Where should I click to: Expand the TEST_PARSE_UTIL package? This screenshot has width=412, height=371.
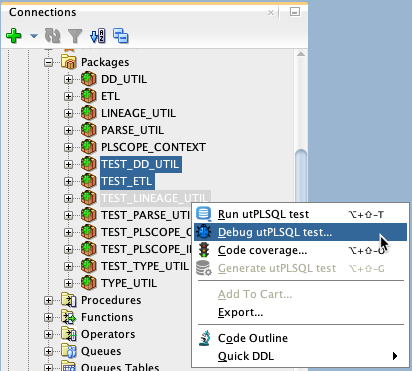pyautogui.click(x=68, y=215)
